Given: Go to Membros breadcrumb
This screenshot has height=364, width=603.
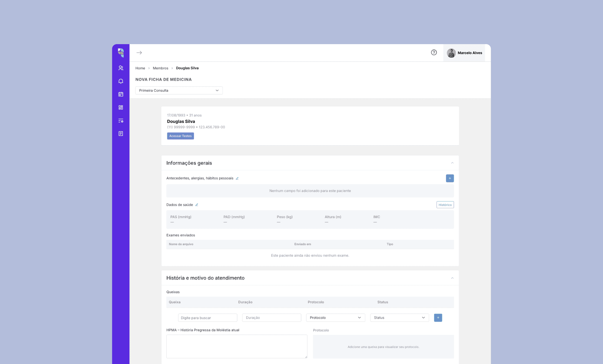Looking at the screenshot, I should click(160, 68).
